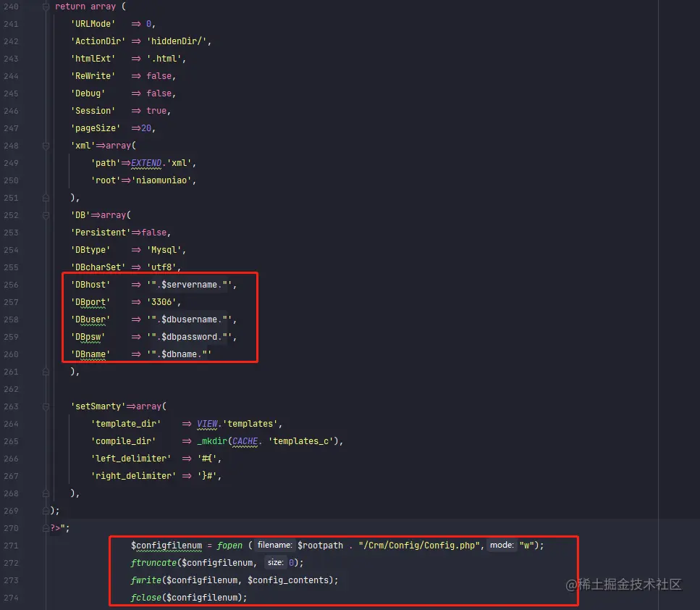Collapse the 'setSmarty' array fold on line 263
This screenshot has height=610, width=700.
coord(46,406)
